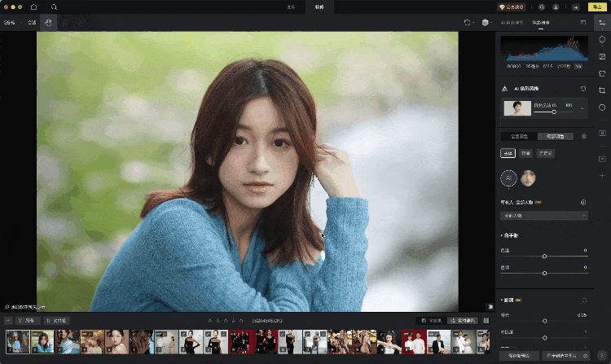Expand the AI color preset dropdown arrow
Image resolution: width=611 pixels, height=364 pixels.
point(582,107)
